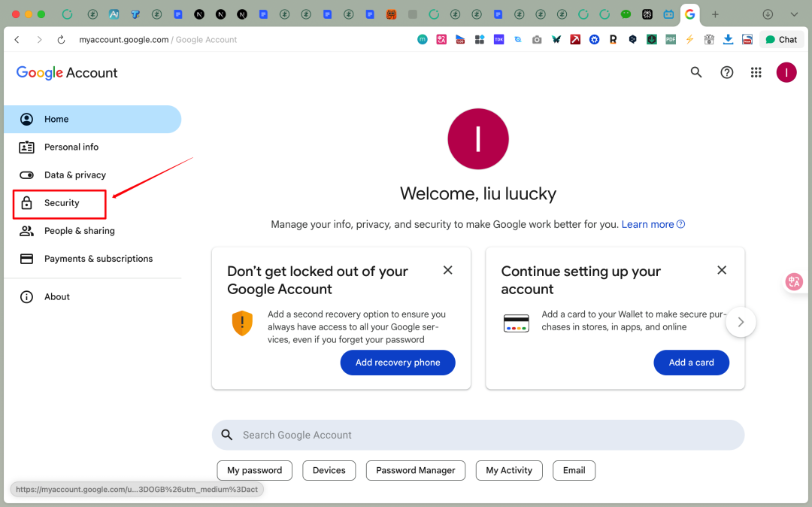The width and height of the screenshot is (812, 507).
Task: Reload the Google Account page
Action: click(61, 39)
